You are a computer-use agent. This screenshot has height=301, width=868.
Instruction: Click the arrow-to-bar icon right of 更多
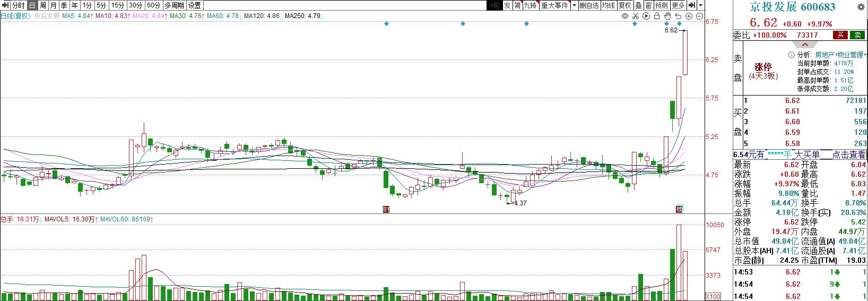point(692,5)
